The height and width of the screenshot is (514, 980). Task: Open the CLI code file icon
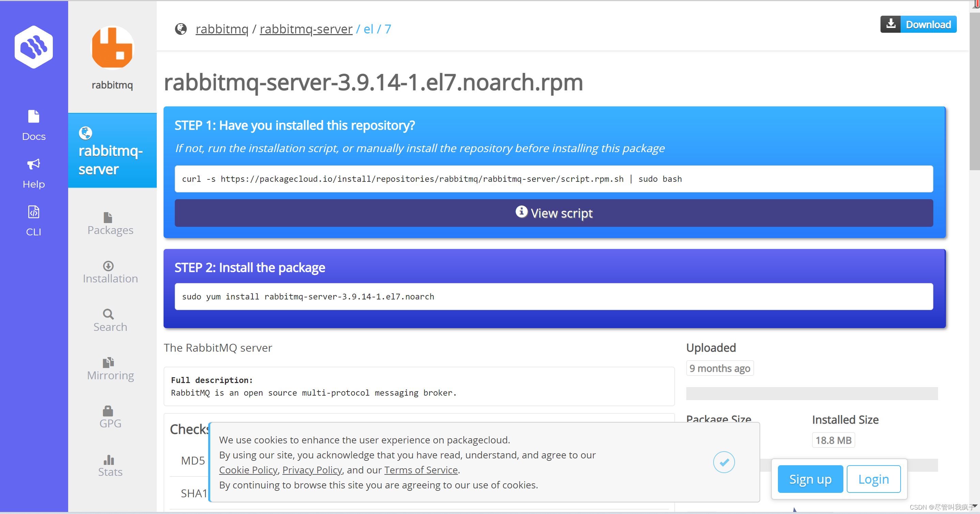33,212
